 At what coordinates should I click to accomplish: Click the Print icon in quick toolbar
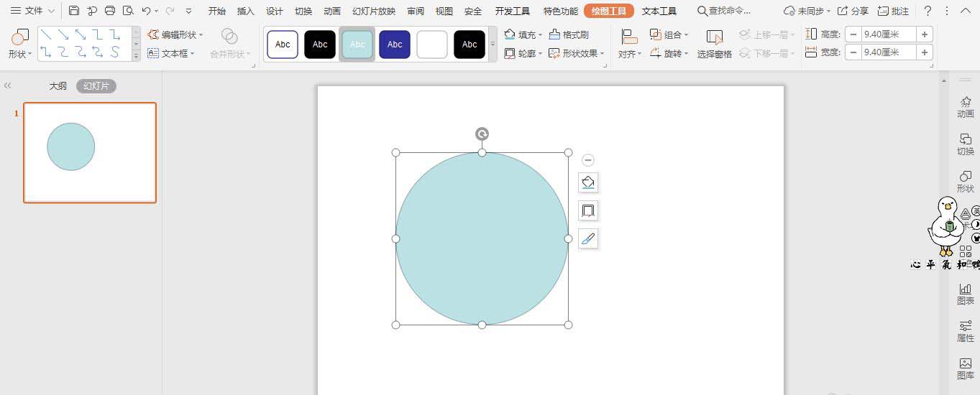click(x=110, y=11)
